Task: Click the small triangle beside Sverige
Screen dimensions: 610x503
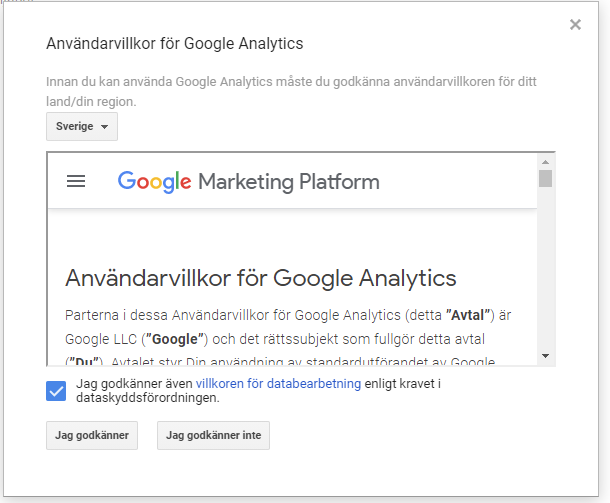Action: click(x=104, y=127)
